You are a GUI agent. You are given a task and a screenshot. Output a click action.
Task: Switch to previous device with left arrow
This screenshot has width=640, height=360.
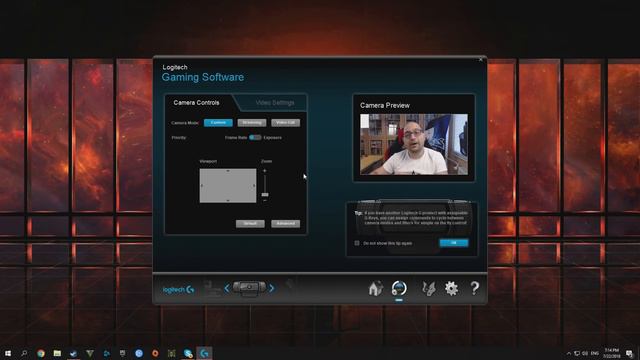[227, 289]
